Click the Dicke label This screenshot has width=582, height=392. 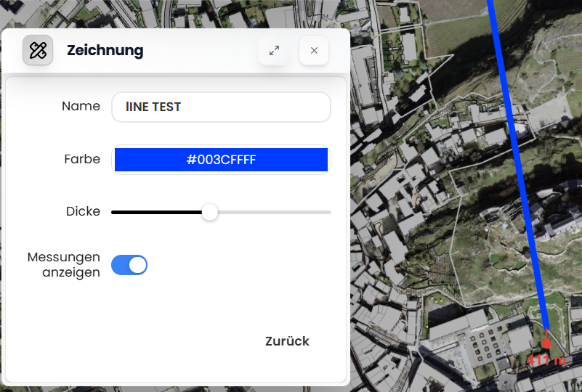pyautogui.click(x=83, y=212)
